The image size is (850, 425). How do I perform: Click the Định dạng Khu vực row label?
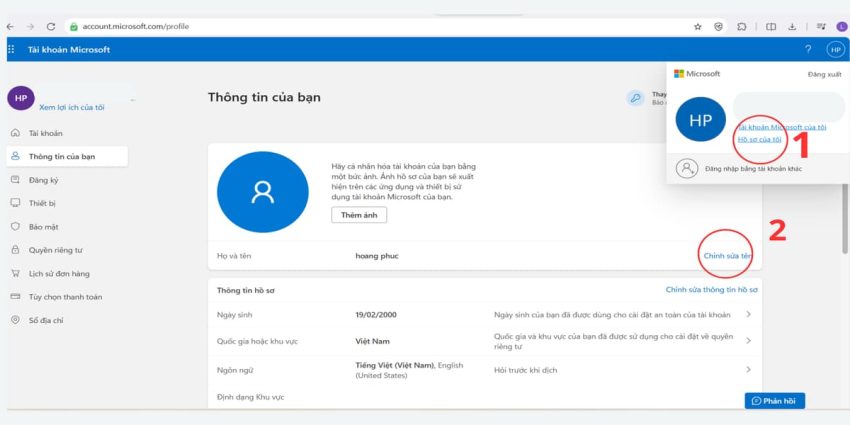pos(250,397)
